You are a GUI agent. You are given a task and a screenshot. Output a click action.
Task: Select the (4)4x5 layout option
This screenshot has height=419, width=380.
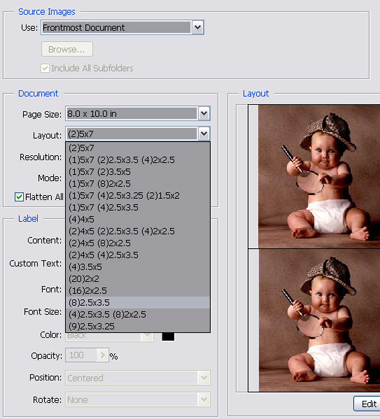pos(138,219)
